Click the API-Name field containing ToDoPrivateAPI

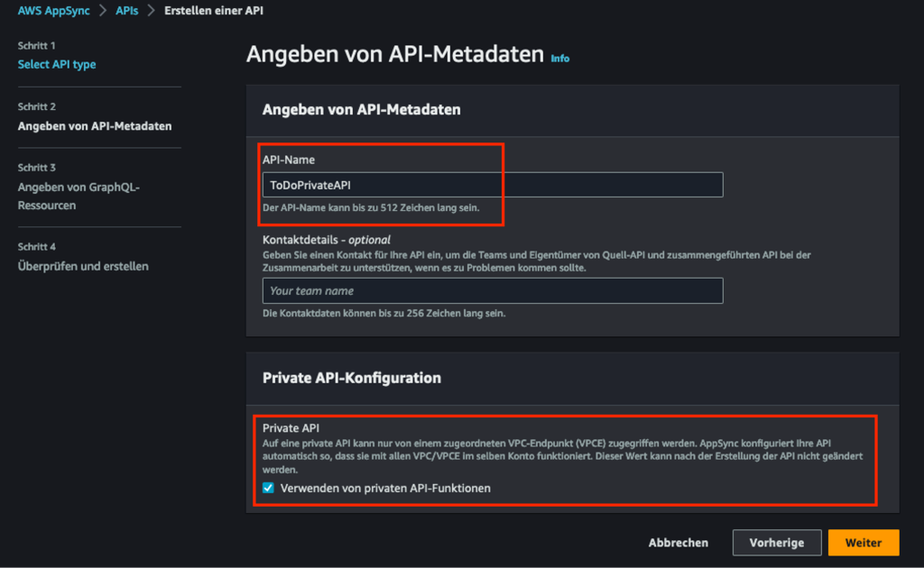492,184
